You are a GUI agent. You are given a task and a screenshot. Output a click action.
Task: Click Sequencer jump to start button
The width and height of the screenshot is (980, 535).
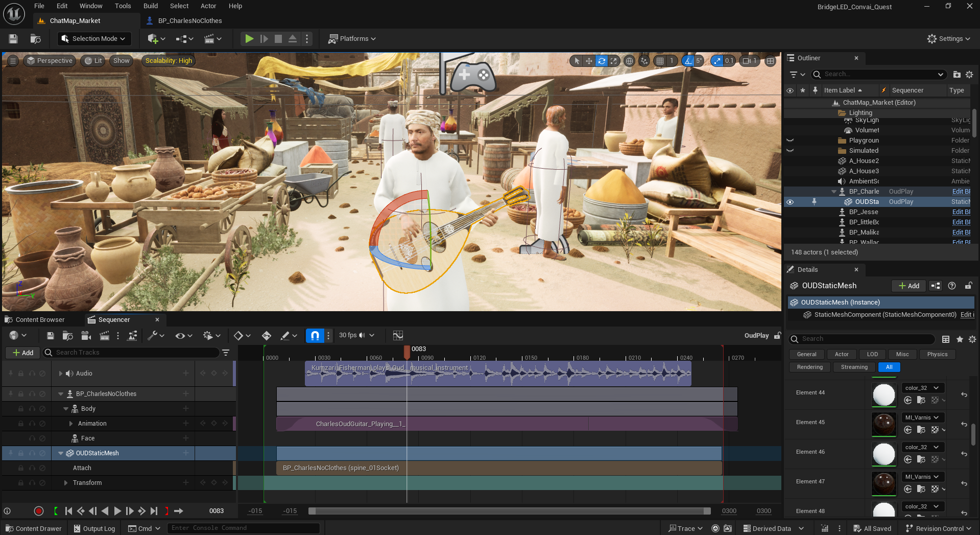[68, 511]
